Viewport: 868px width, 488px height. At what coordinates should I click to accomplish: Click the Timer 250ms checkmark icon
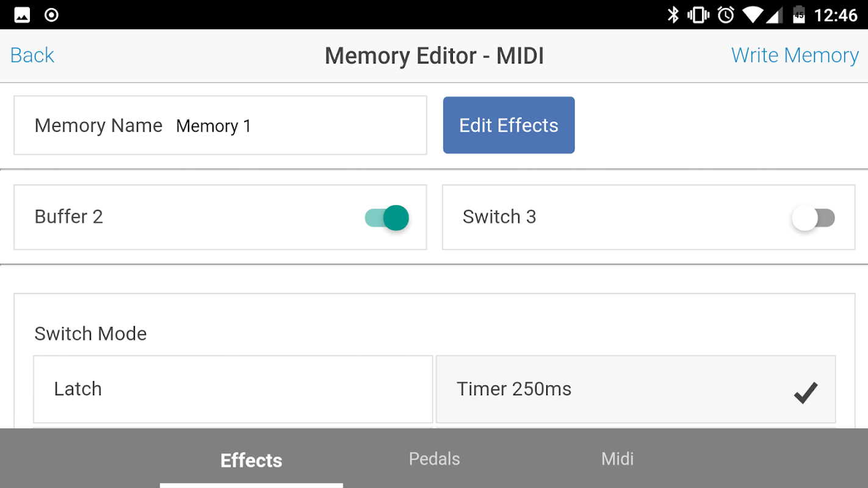pos(805,392)
